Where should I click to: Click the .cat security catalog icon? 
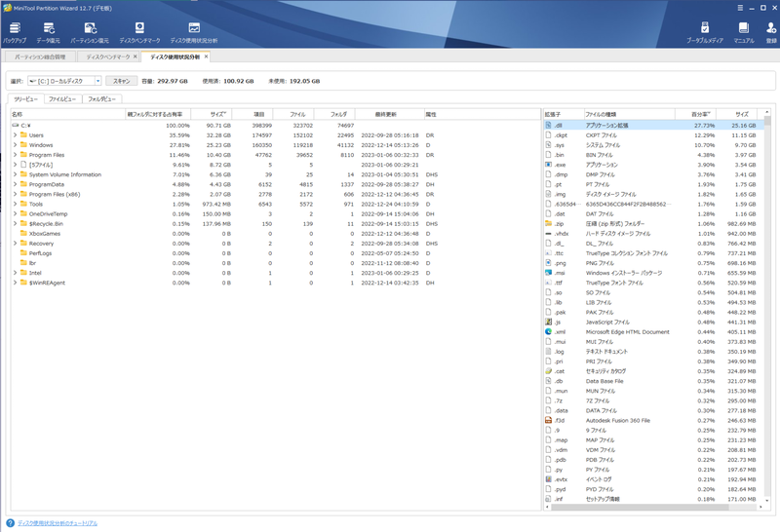[x=548, y=371]
